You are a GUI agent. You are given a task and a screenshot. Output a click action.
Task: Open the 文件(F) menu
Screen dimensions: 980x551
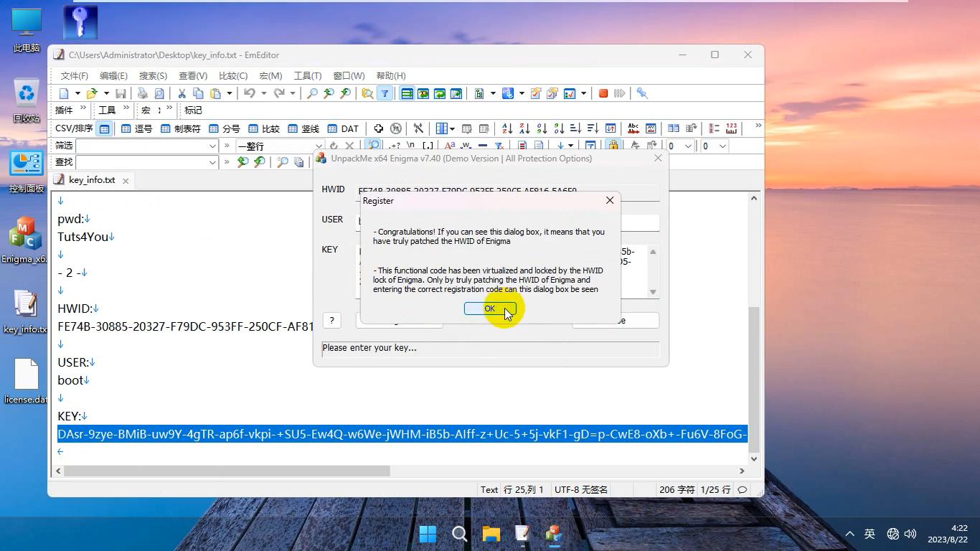[x=75, y=75]
